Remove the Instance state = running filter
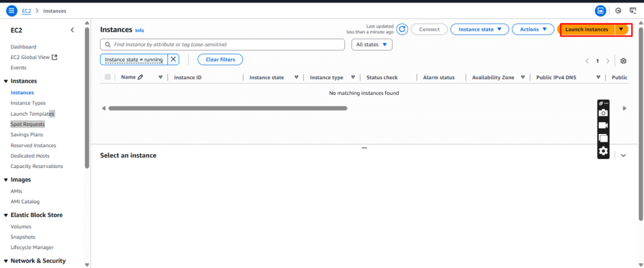Screen dimensions: 644x268 point(174,60)
